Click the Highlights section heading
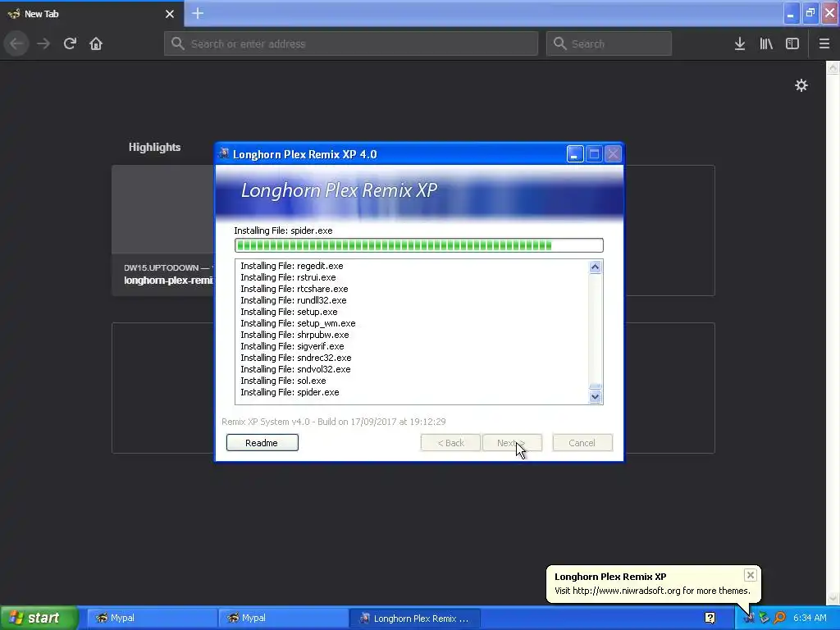 (154, 148)
